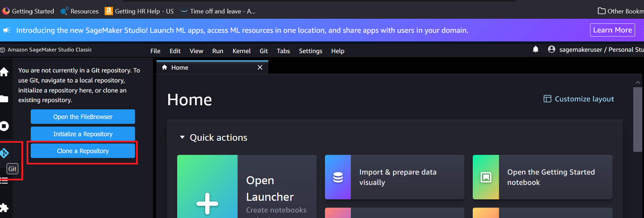Click the notifications bell icon
This screenshot has height=218, width=644.
(536, 49)
